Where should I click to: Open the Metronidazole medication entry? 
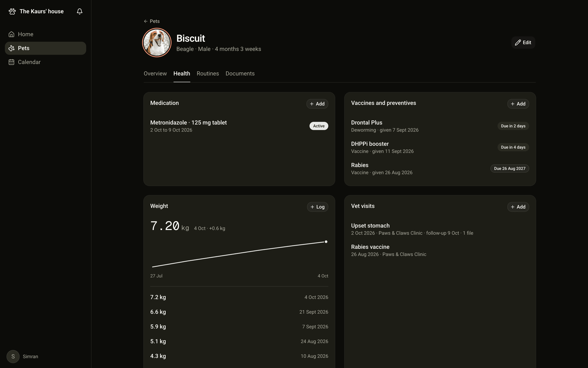tap(239, 126)
